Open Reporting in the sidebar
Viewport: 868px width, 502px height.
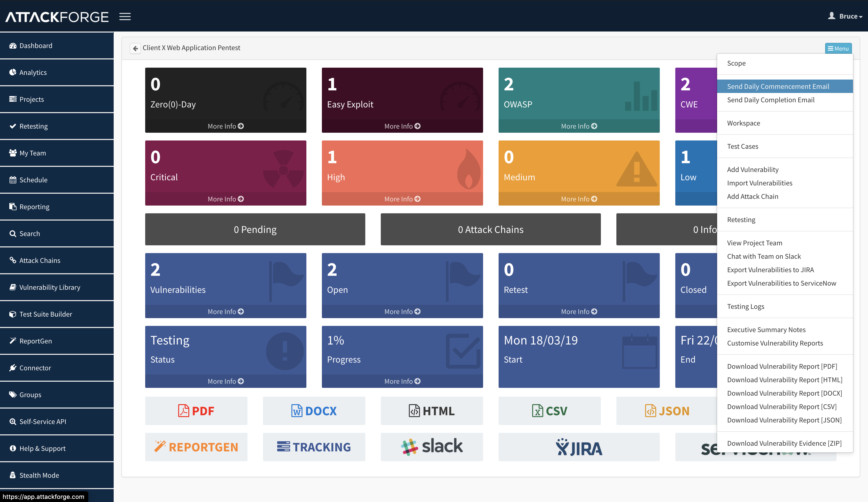click(57, 207)
